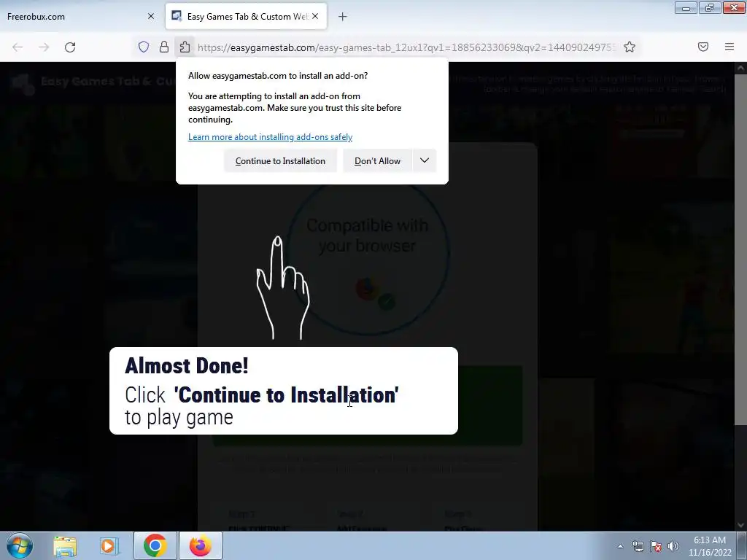
Task: Click the padlock site security icon
Action: (x=164, y=47)
